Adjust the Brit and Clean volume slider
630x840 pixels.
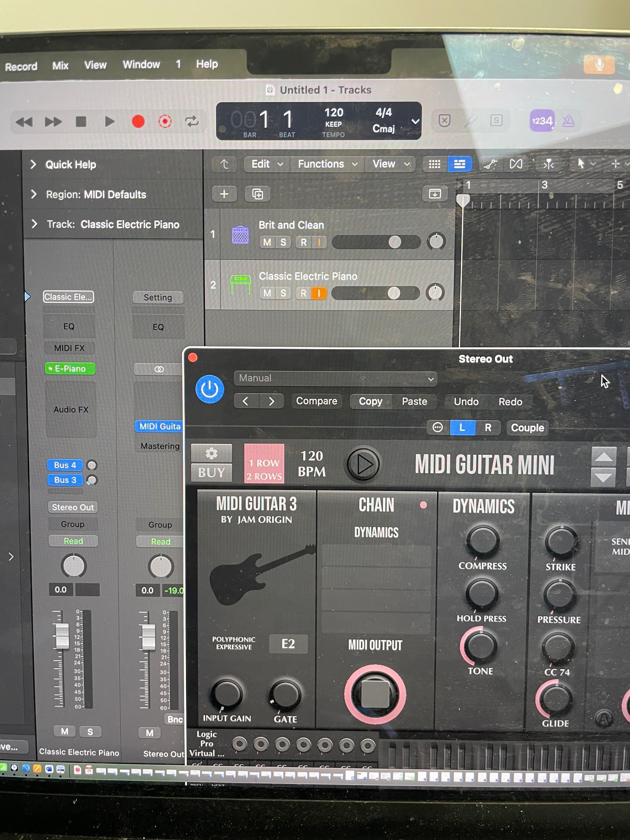coord(394,242)
